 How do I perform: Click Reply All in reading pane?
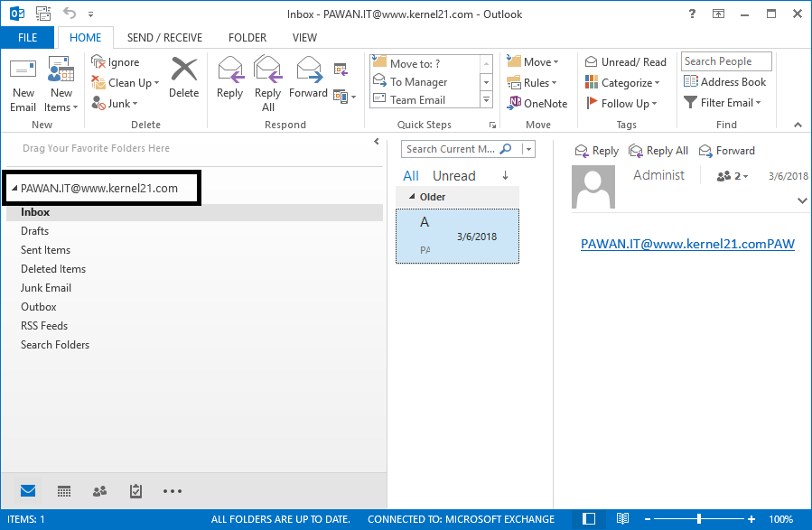point(658,151)
